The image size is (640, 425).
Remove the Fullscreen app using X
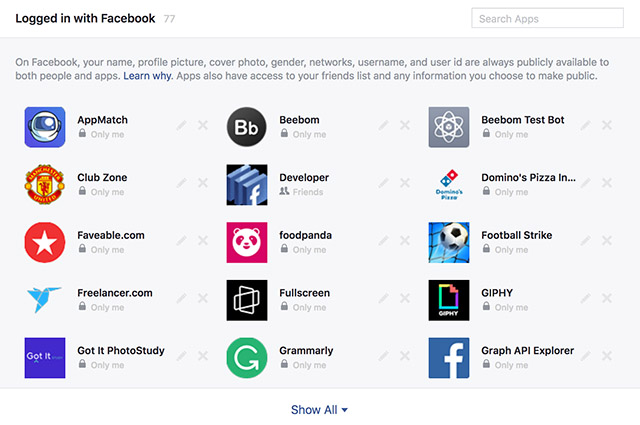[405, 298]
